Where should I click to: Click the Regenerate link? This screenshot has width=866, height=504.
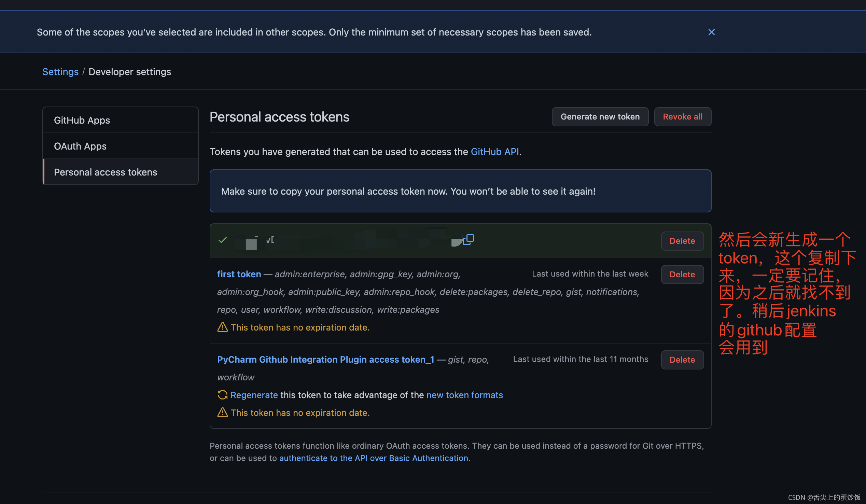[254, 395]
